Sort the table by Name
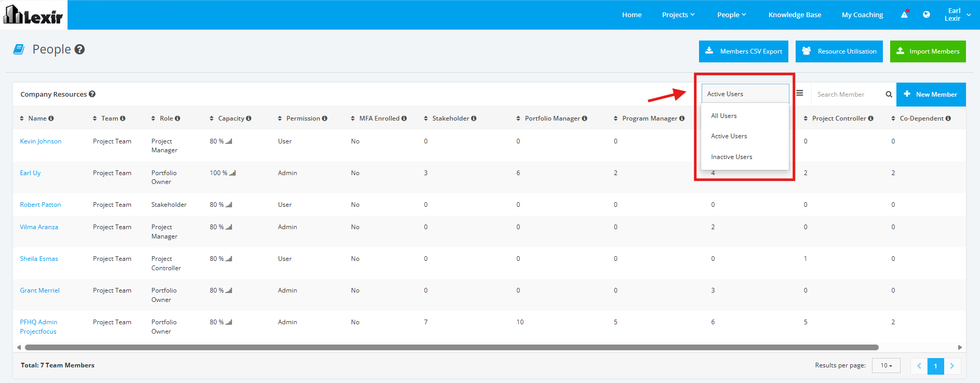 click(x=22, y=118)
